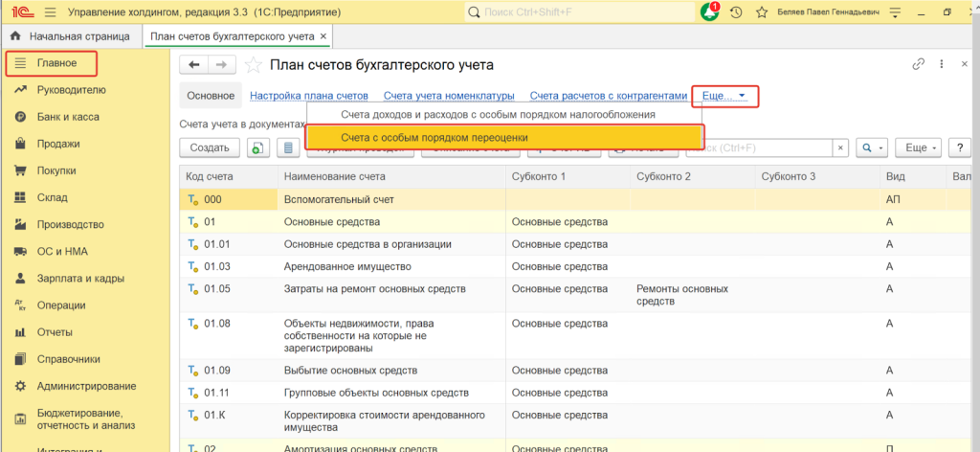Screen dimensions: 980x452
Task: Close the План счетов бухгалтерского учета tab
Action: tap(323, 36)
